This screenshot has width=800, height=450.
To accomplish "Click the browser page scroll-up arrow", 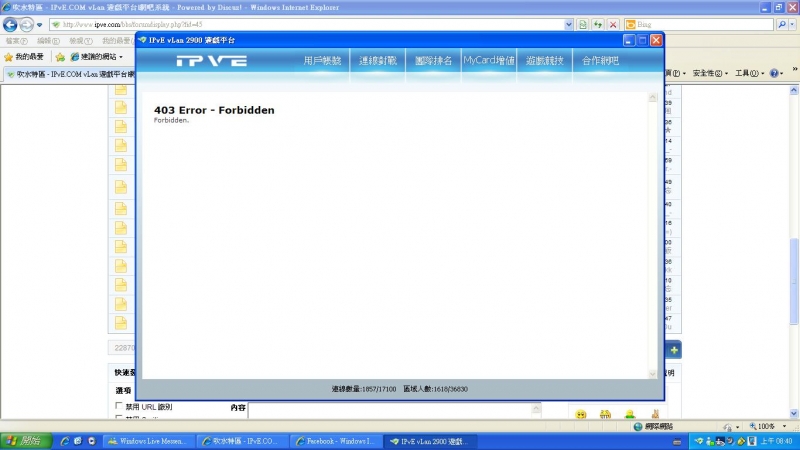I will 794,90.
